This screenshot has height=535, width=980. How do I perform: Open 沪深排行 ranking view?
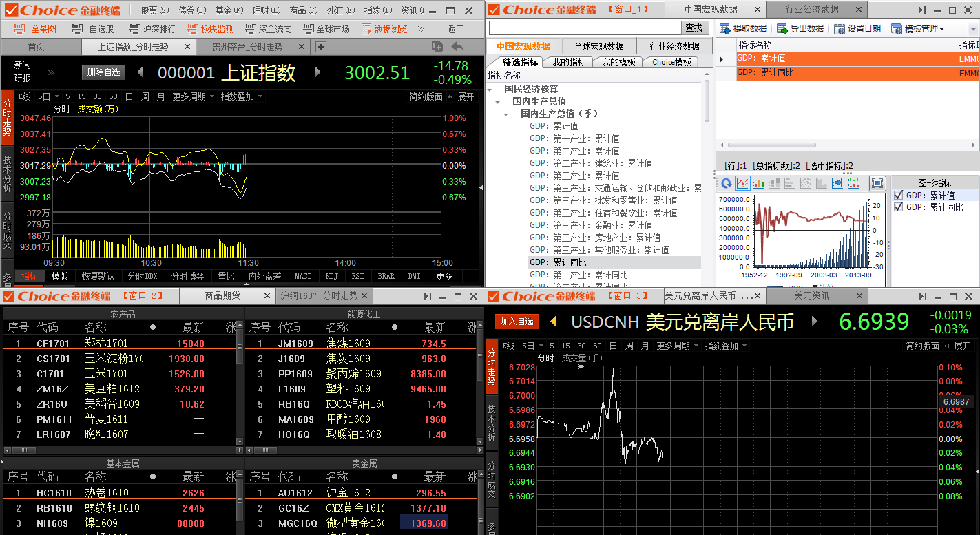pos(152,29)
